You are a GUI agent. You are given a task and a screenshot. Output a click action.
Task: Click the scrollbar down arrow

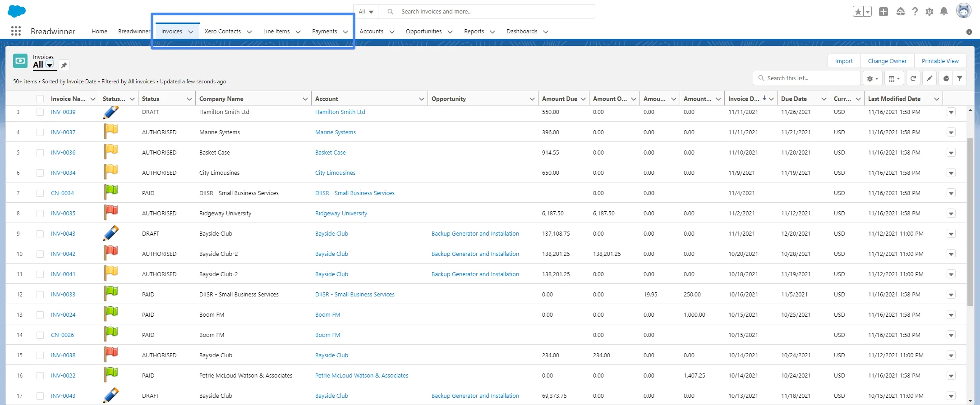click(x=970, y=401)
